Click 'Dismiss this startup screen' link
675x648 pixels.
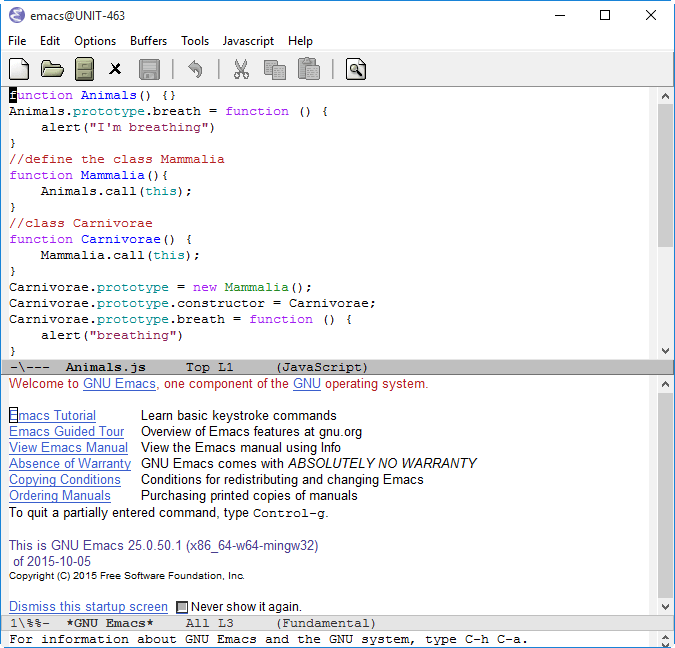(88, 607)
